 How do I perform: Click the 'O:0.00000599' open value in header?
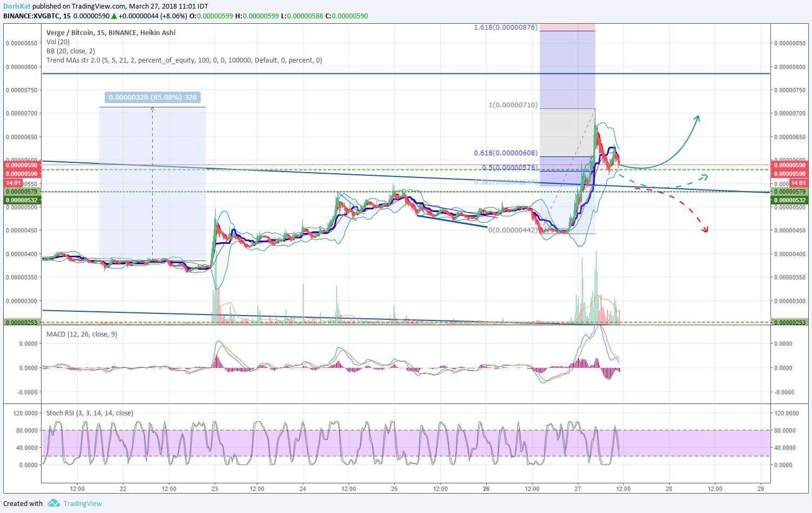click(x=211, y=16)
